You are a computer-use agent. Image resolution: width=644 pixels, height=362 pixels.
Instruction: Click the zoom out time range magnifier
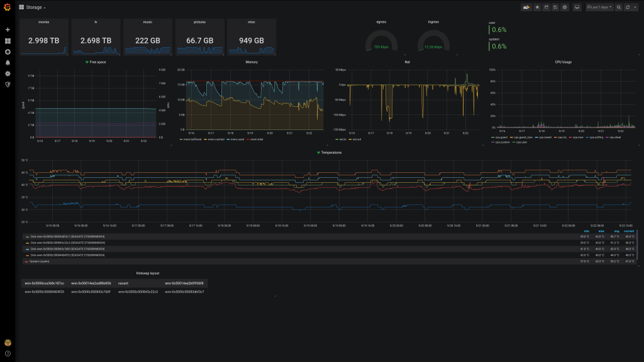point(619,7)
